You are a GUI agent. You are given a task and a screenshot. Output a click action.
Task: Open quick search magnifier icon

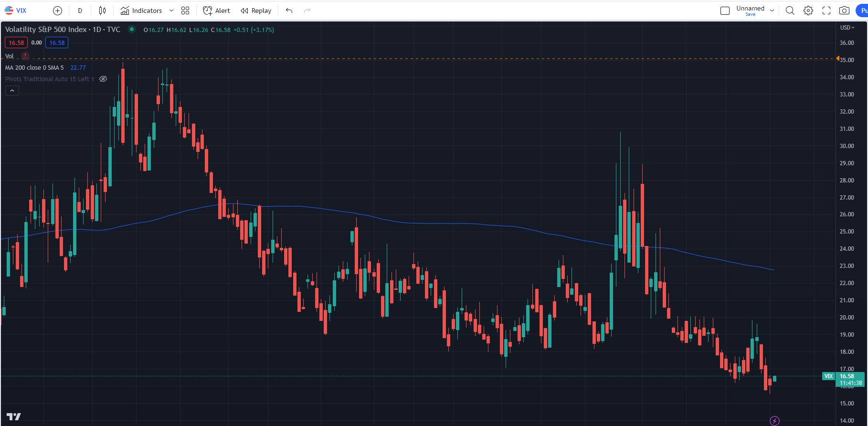pos(790,11)
